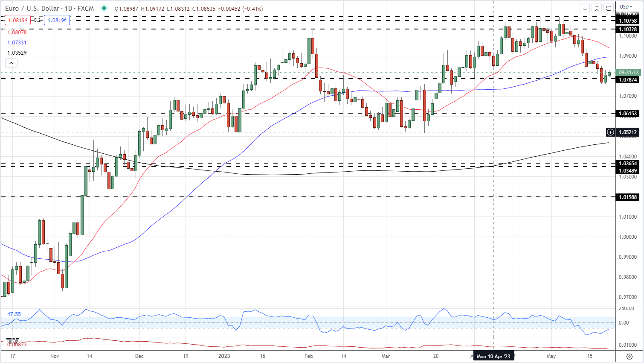Click the low price L1.08312 reading
The width and height of the screenshot is (644, 363).
[x=178, y=9]
